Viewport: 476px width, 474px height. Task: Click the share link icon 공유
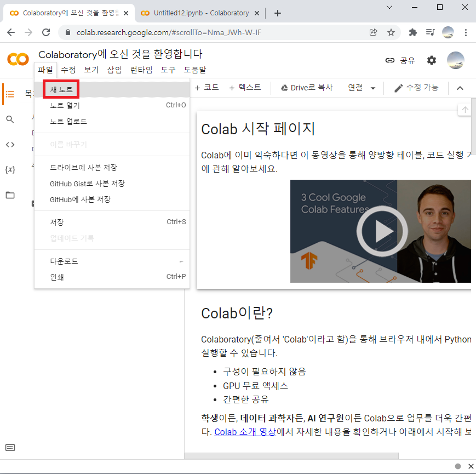(x=400, y=60)
